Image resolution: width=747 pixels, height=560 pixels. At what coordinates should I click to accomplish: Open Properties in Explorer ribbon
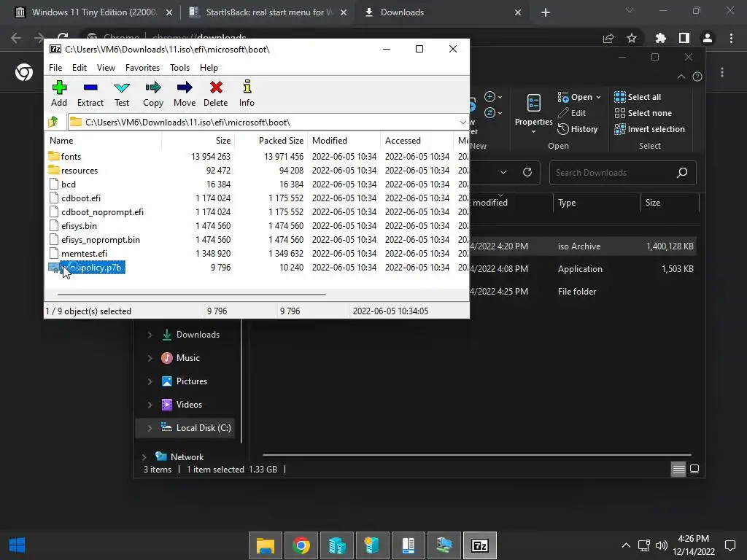point(533,113)
